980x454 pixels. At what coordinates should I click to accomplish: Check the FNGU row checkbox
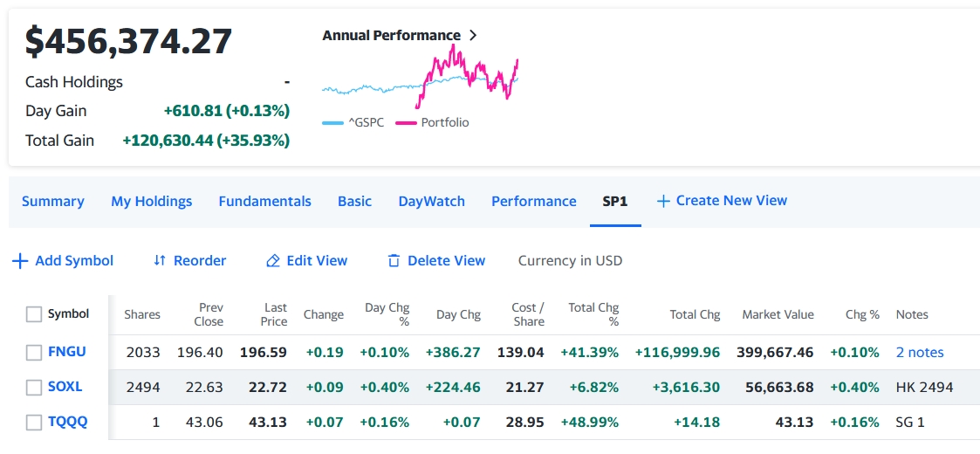pos(34,353)
